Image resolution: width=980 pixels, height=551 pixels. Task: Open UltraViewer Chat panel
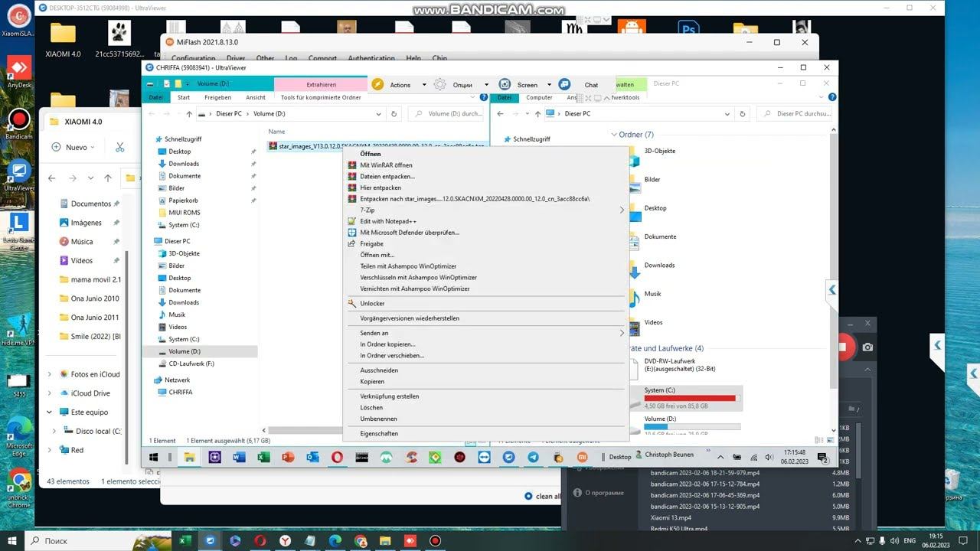pyautogui.click(x=582, y=85)
